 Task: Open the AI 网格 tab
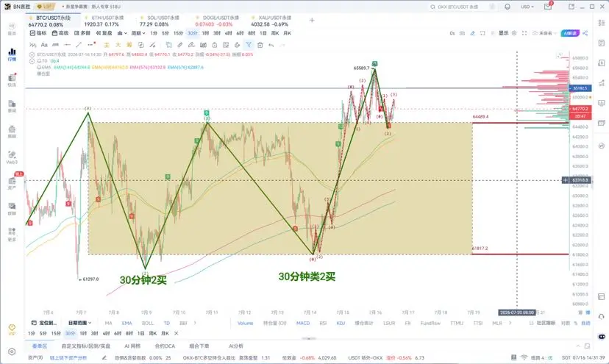pyautogui.click(x=132, y=346)
